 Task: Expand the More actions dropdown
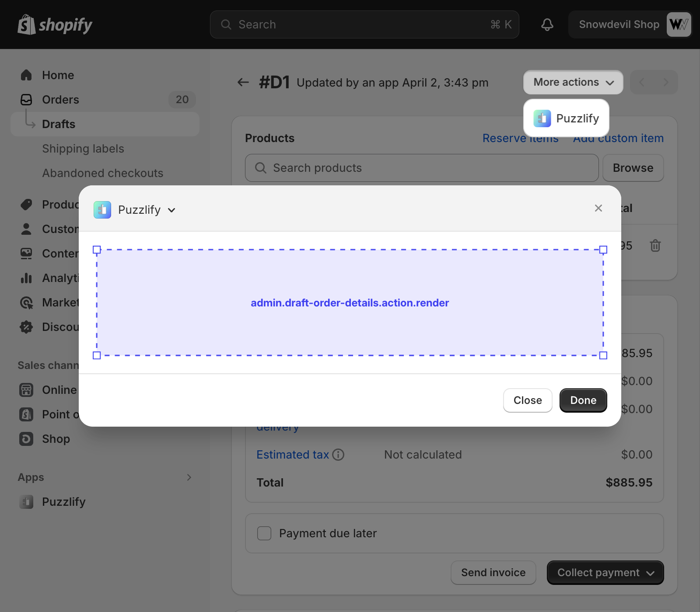(573, 82)
